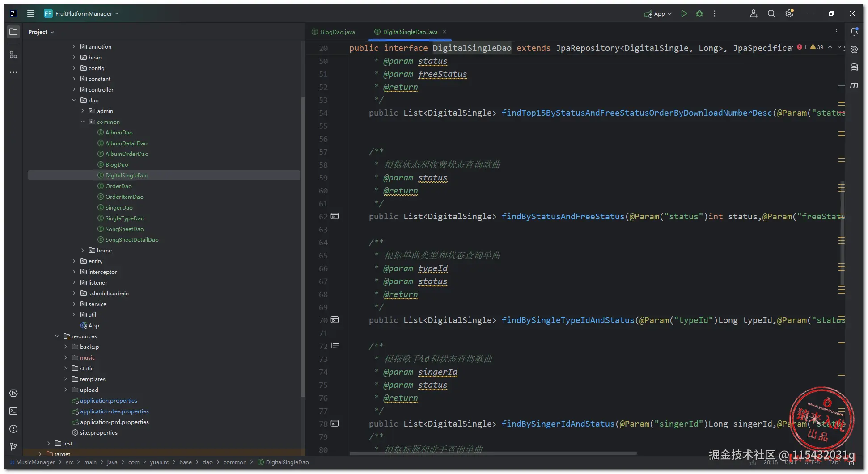The height and width of the screenshot is (474, 868).
Task: Click gutter icon on line 72
Action: 334,346
